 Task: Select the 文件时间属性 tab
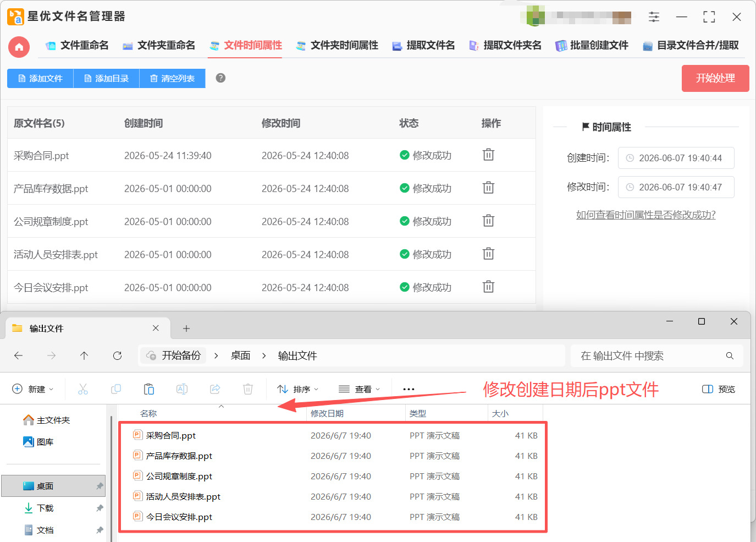click(x=245, y=46)
